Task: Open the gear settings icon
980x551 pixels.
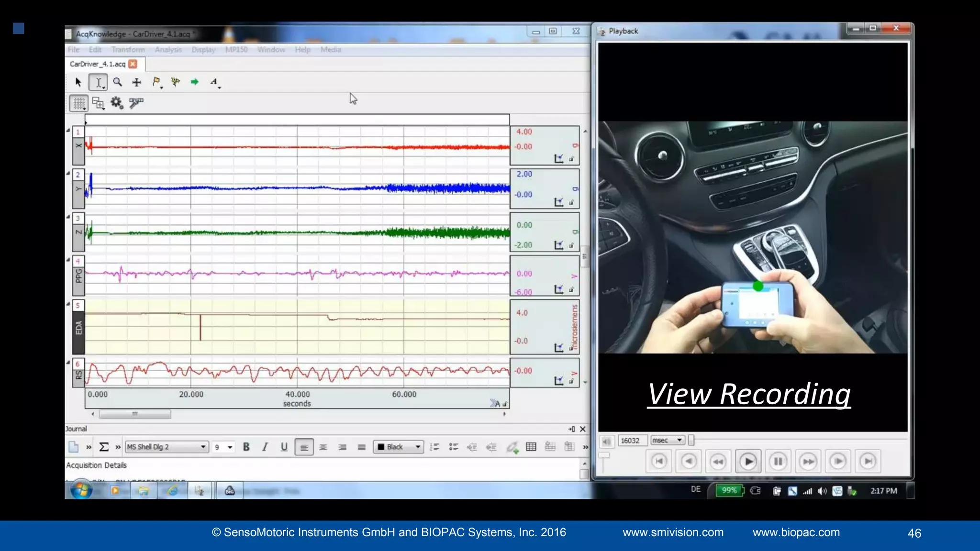Action: tap(117, 102)
